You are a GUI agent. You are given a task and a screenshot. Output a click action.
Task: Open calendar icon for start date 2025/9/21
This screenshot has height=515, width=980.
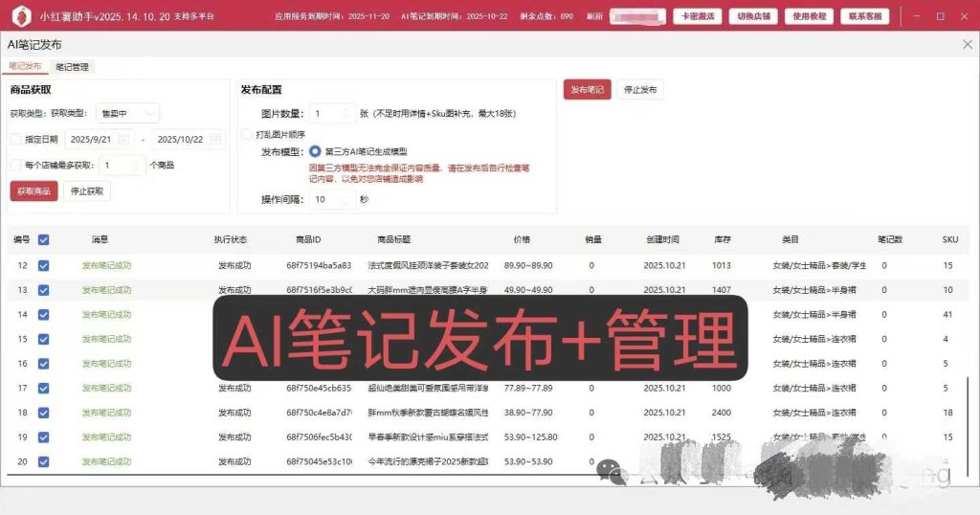(x=124, y=140)
